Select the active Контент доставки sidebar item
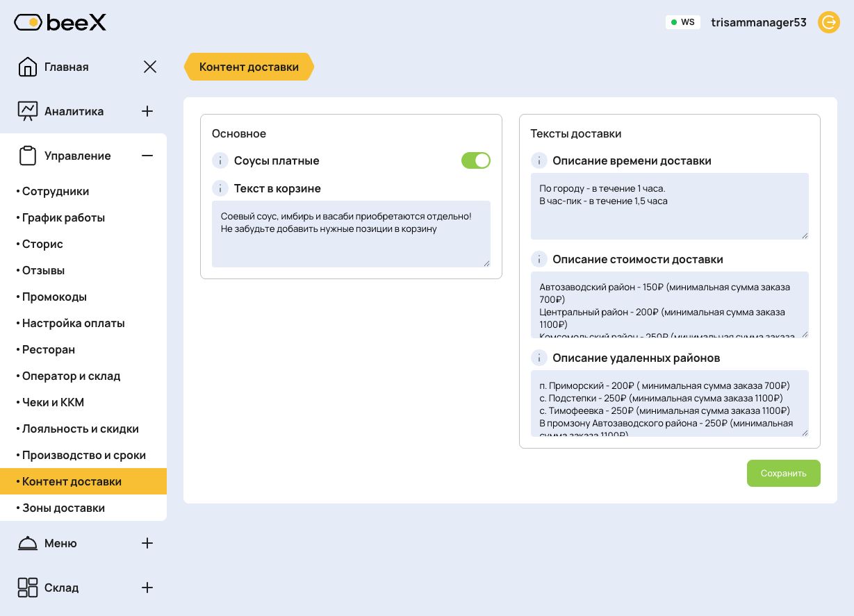Viewport: 854px width, 616px height. (x=83, y=481)
